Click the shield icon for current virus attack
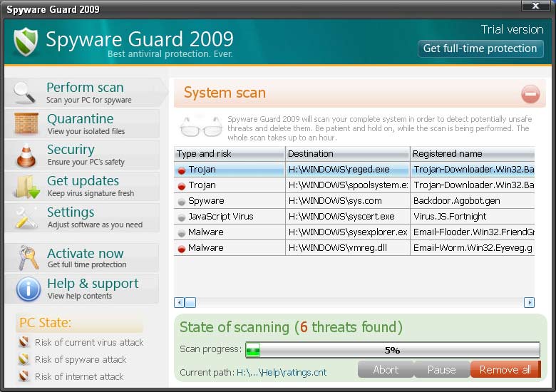Viewport: 556px width, 392px height. click(24, 342)
